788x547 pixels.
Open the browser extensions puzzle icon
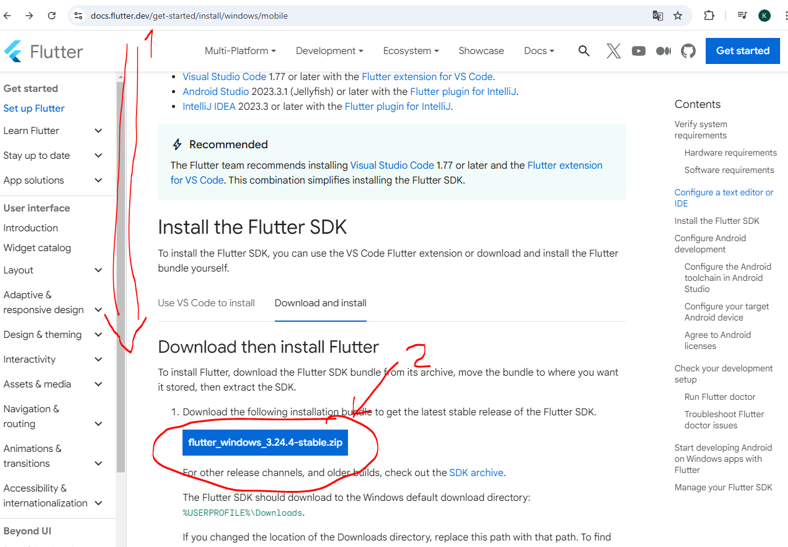pos(709,16)
